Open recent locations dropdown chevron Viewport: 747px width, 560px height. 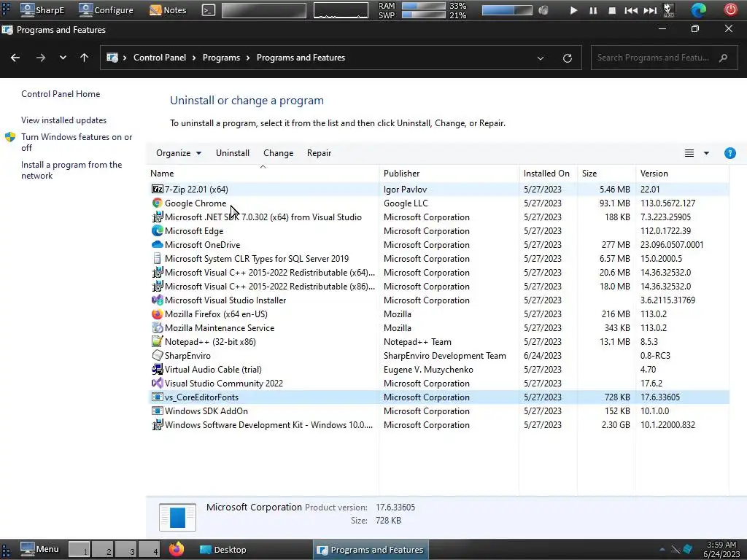(x=63, y=58)
